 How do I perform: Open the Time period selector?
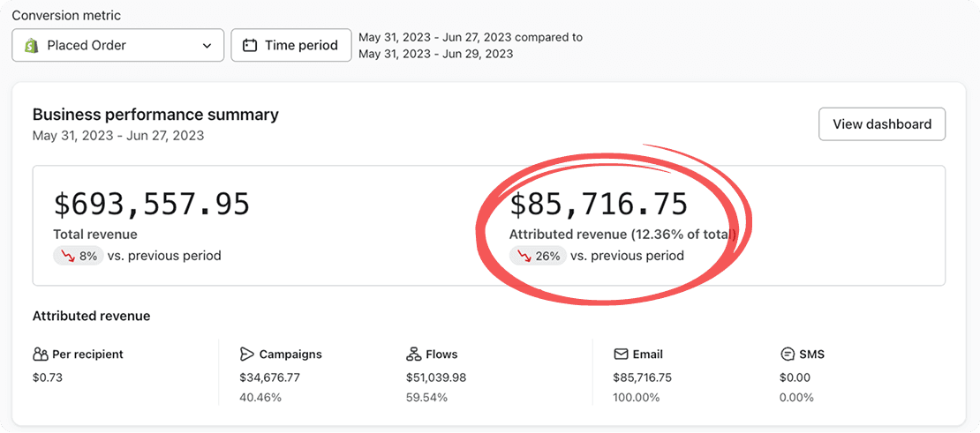coord(290,45)
